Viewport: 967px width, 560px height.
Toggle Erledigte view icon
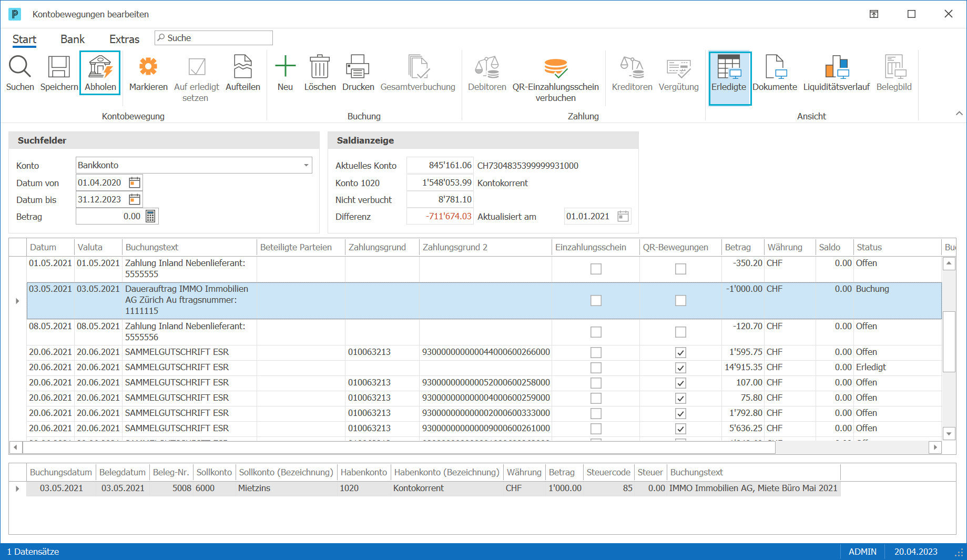point(729,67)
